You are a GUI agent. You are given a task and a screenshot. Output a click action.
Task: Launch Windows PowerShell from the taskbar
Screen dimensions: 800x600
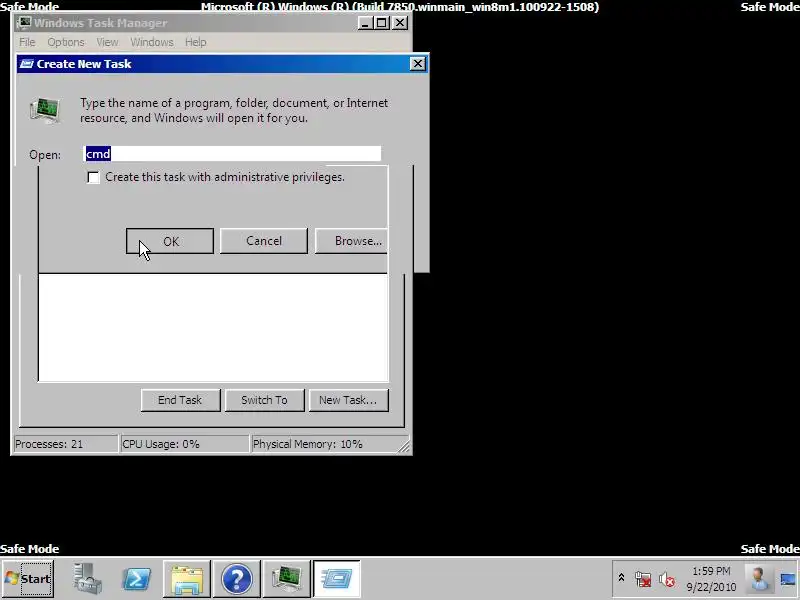point(136,579)
